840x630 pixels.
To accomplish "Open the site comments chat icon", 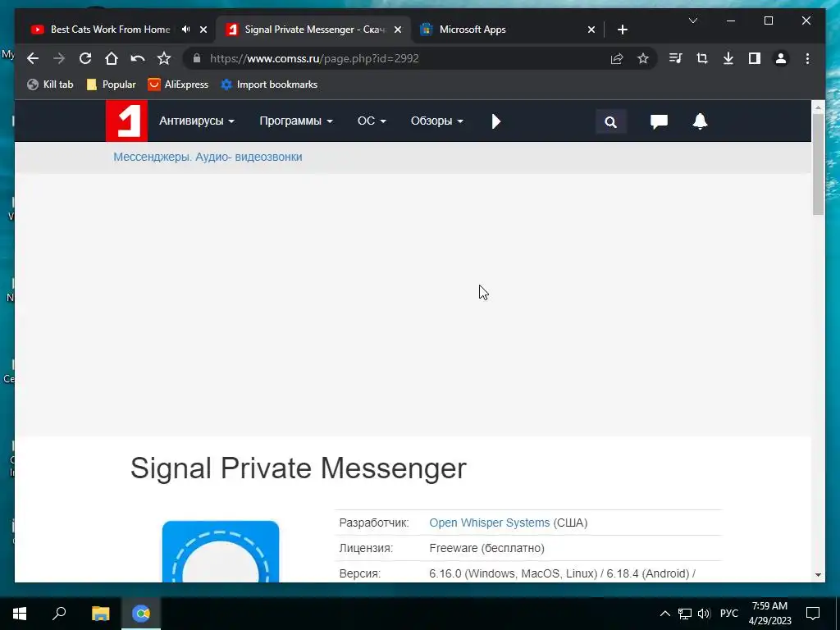I will (659, 121).
